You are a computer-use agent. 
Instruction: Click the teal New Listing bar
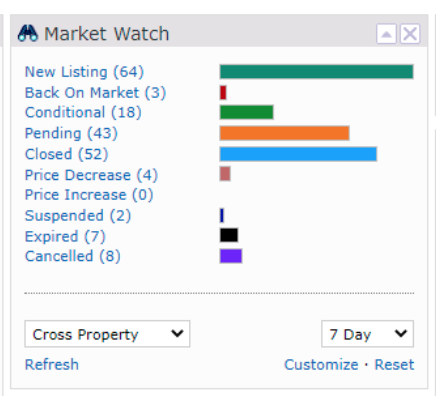click(317, 72)
